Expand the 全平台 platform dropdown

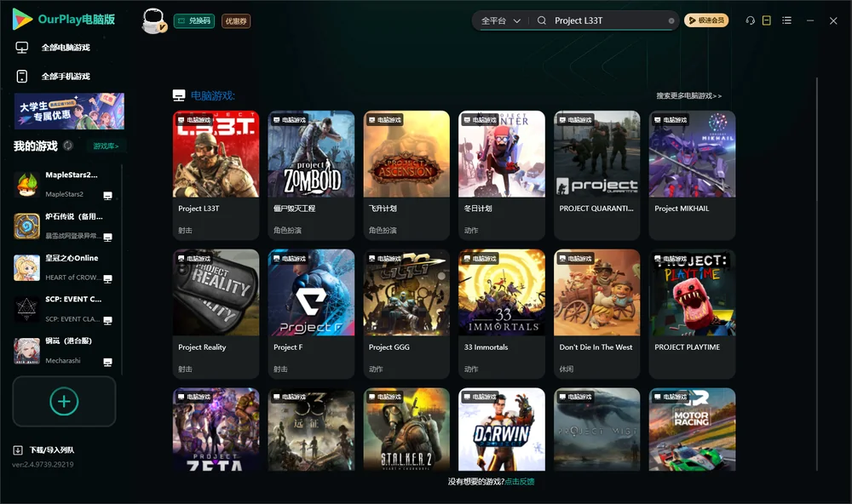click(500, 20)
